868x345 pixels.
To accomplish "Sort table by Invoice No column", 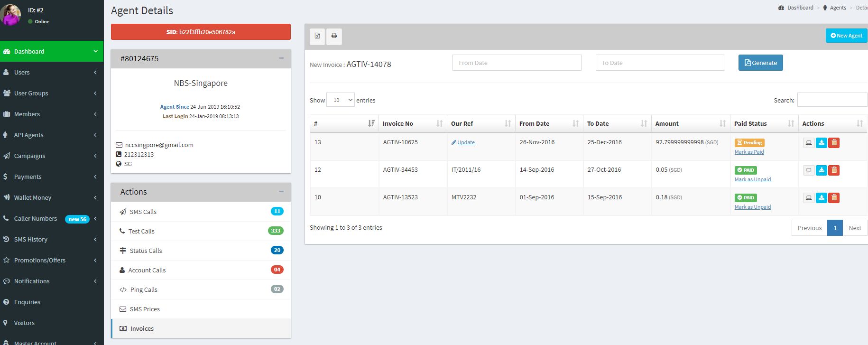I will 413,123.
